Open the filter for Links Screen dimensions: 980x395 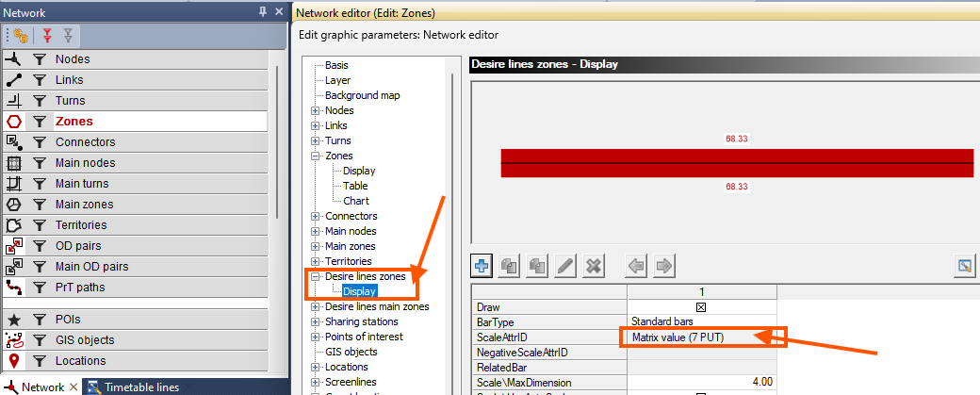coord(40,80)
